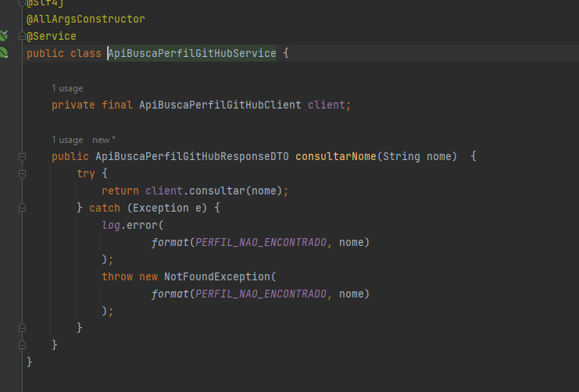The height and width of the screenshot is (392, 579).
Task: Click the NotFoundException class name
Action: [217, 277]
